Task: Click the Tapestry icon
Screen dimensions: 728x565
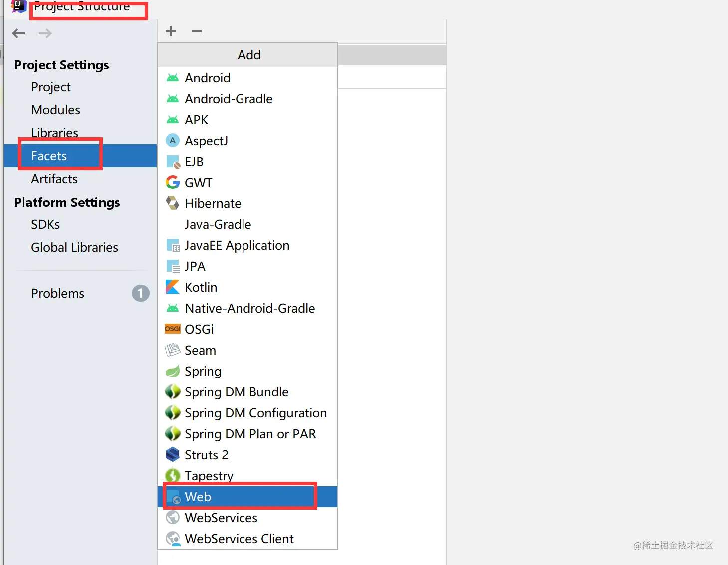Action: point(173,476)
